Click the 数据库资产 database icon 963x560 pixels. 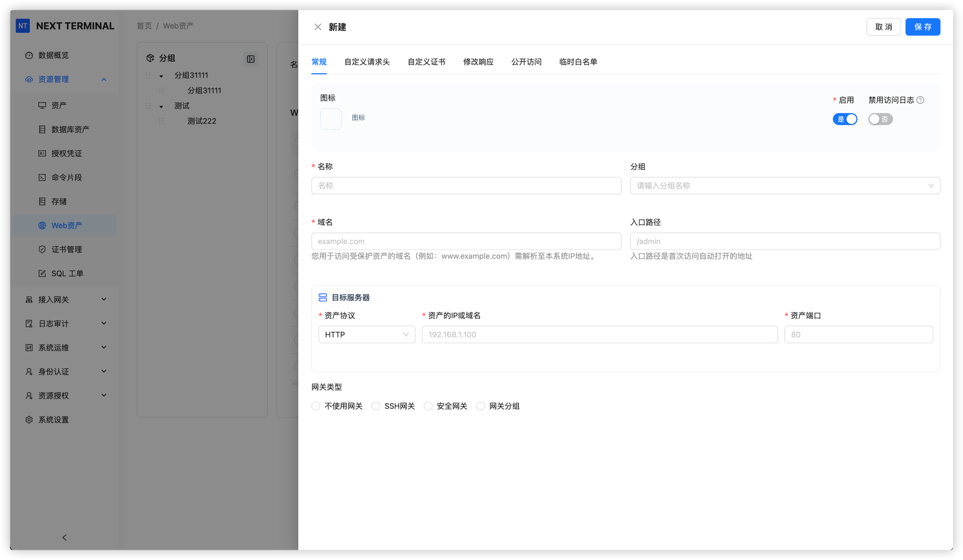(42, 129)
